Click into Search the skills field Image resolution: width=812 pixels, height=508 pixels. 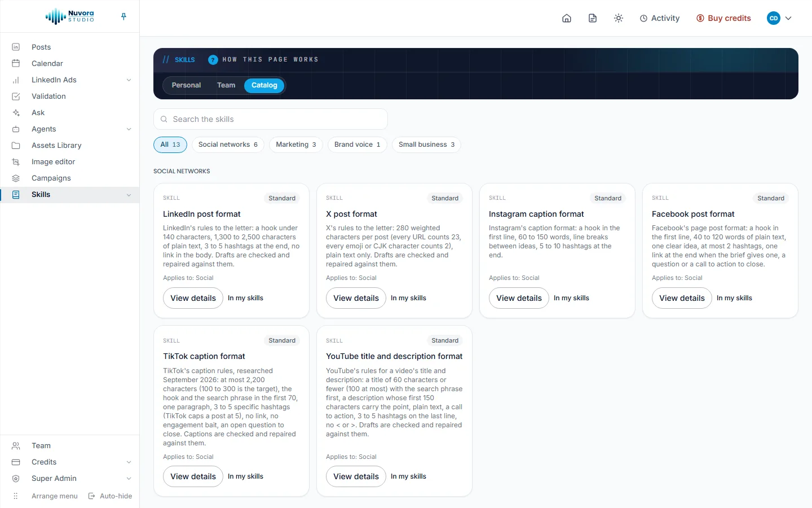point(271,119)
